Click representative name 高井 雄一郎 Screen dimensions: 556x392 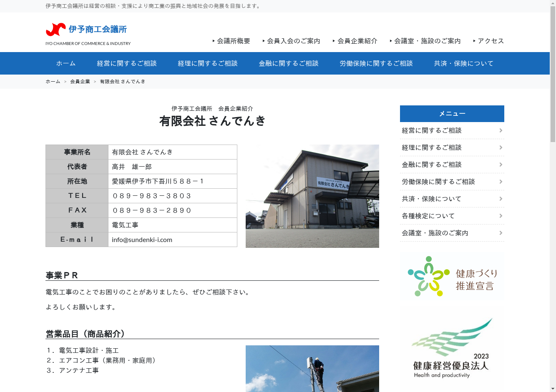pyautogui.click(x=132, y=167)
